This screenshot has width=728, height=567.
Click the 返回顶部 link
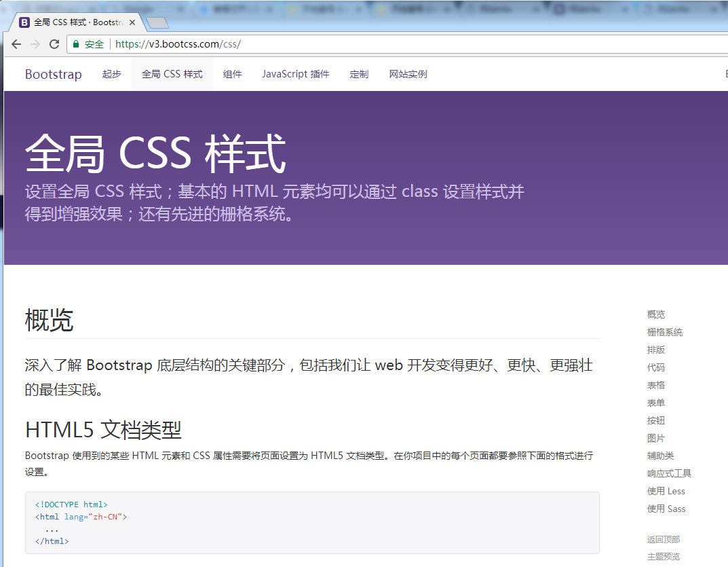click(x=663, y=539)
